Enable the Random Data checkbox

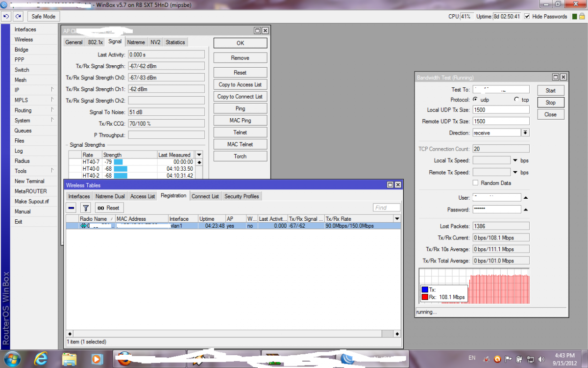(475, 183)
